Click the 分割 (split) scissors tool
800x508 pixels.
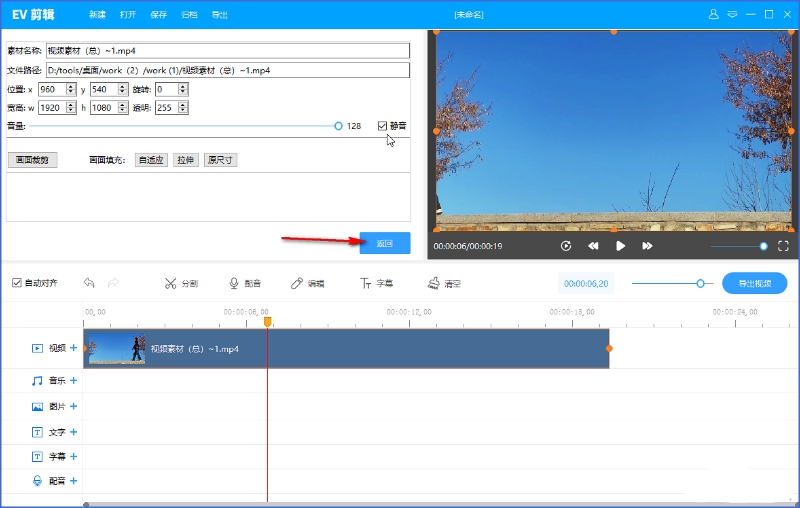(x=181, y=283)
